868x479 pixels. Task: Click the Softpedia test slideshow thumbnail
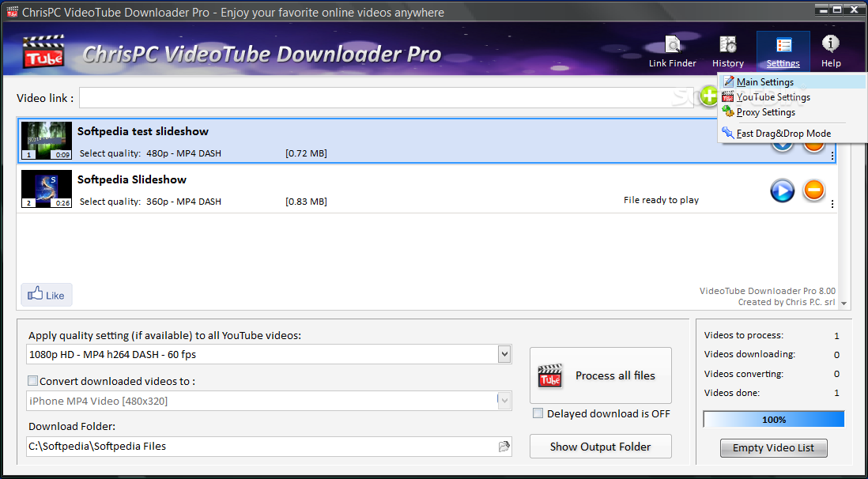point(47,141)
